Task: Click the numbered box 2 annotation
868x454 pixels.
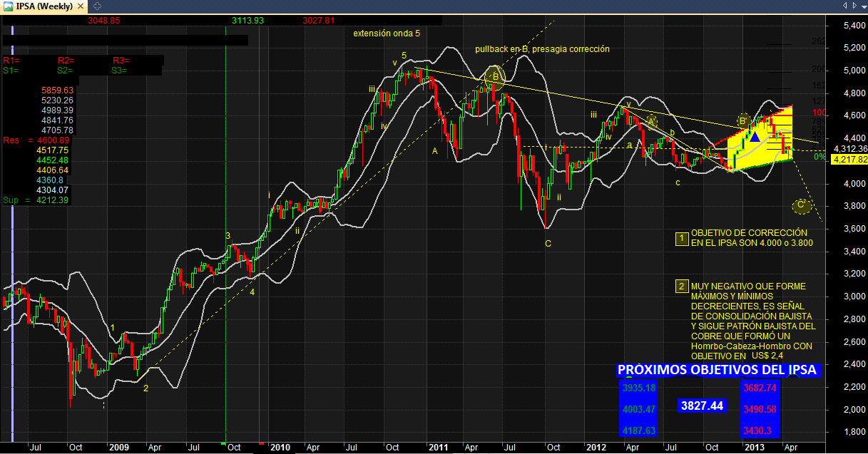Action: click(681, 287)
